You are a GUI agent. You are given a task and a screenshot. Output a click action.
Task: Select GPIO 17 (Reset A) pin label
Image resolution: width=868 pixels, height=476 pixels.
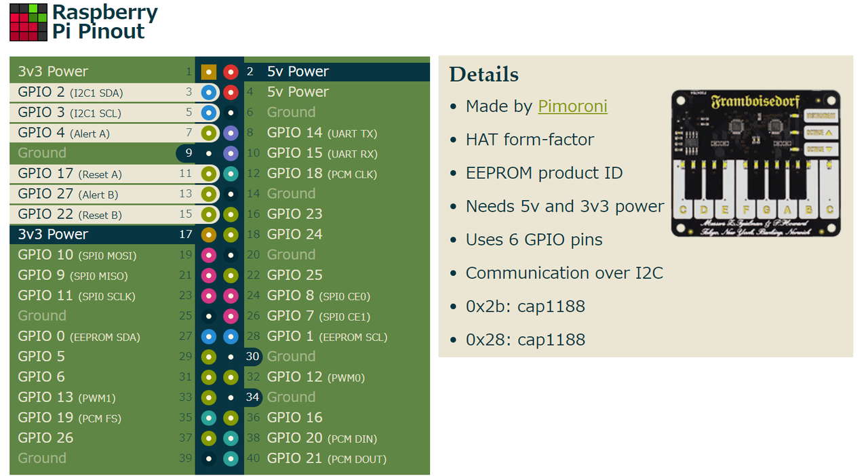[x=70, y=174]
